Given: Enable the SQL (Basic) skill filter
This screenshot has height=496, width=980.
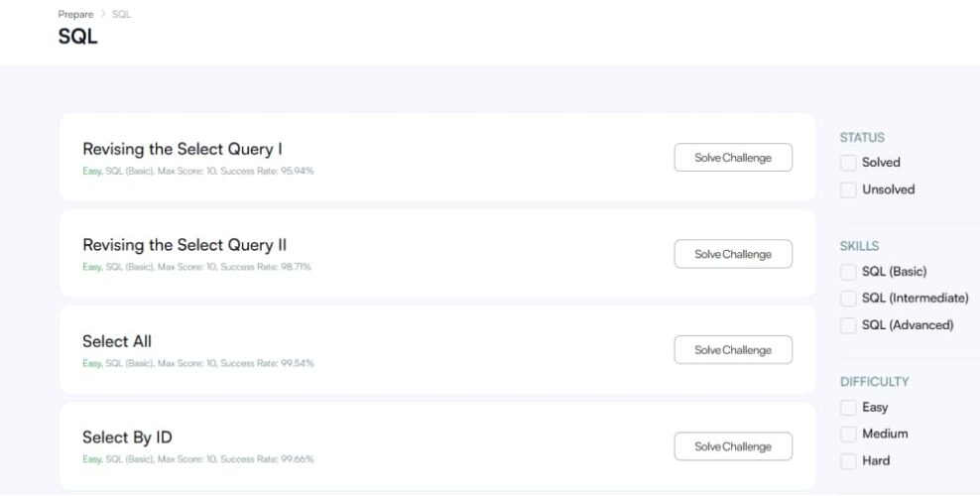Looking at the screenshot, I should [848, 272].
